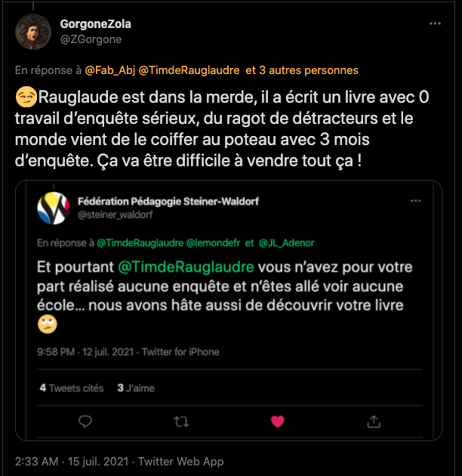Viewport: 462px width, 476px height.
Task: Open quoted tweet's three-dot menu
Action: (414, 202)
